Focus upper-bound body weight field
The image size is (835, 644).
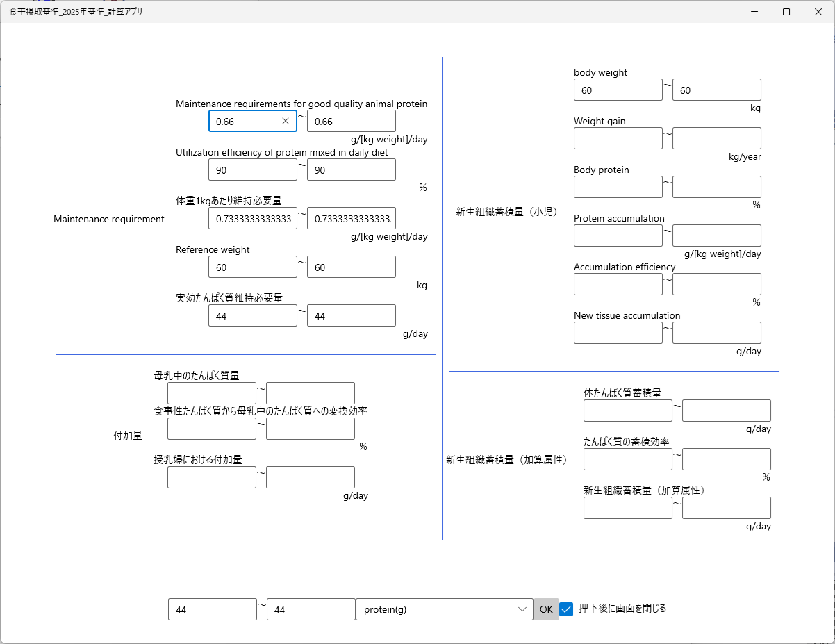717,90
